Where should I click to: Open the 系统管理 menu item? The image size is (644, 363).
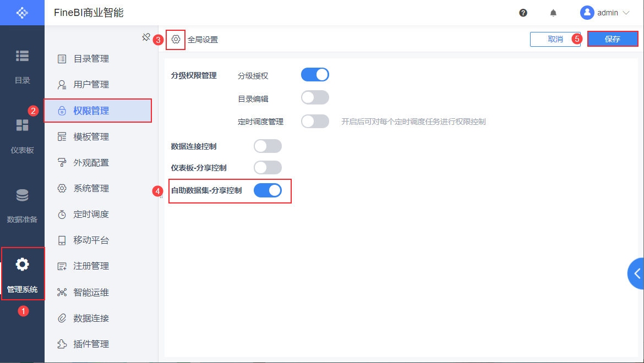click(x=91, y=189)
